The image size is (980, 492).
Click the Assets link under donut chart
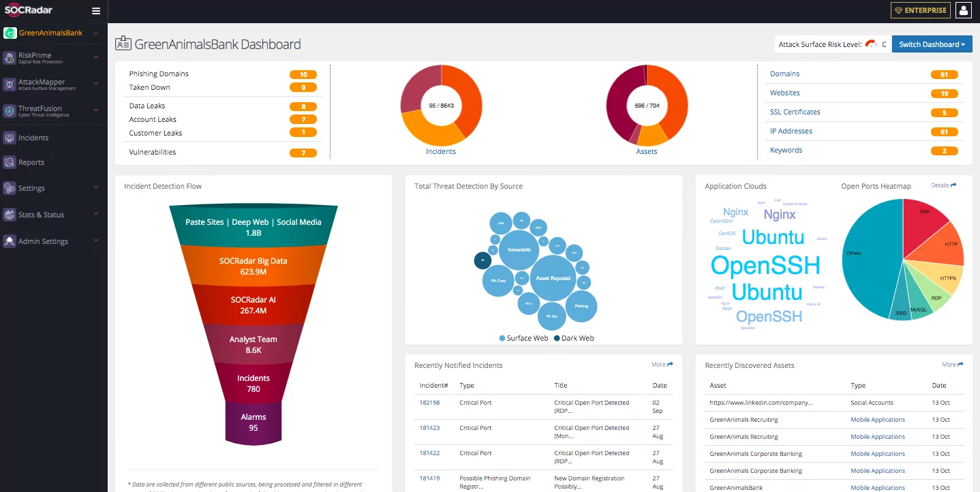(647, 151)
